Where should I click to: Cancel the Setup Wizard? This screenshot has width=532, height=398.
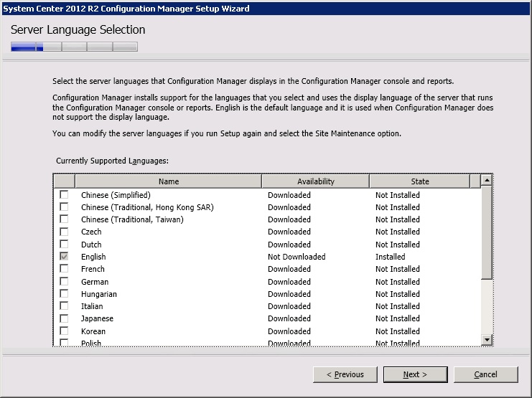(x=485, y=374)
